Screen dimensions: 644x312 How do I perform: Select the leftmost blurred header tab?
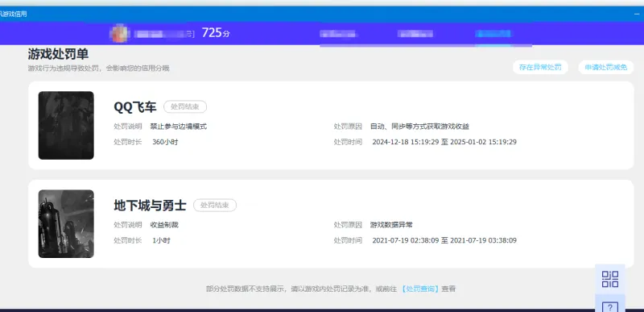click(338, 34)
